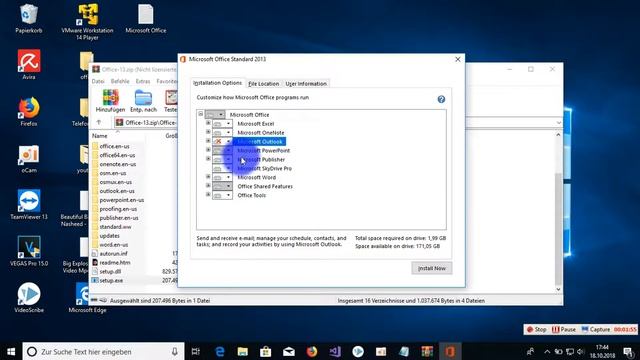Image resolution: width=640 pixels, height=360 pixels.
Task: Pause the oCam recording
Action: pos(564,329)
